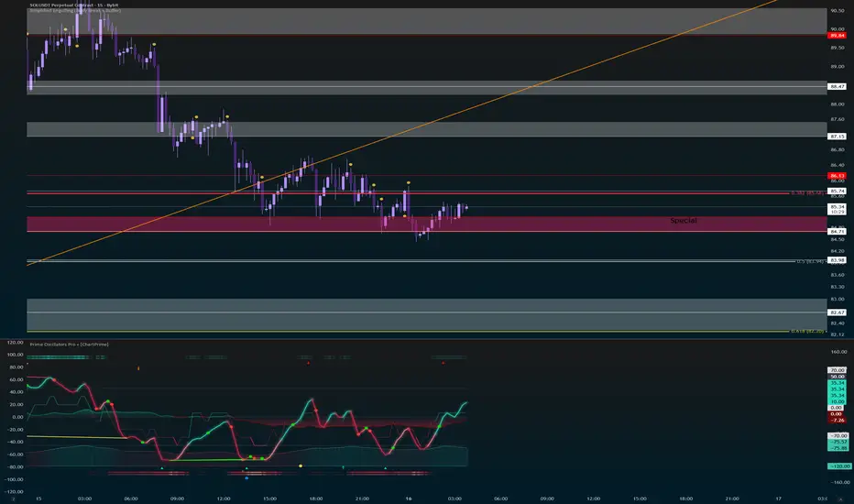854x504 pixels.
Task: Click the 90.50 tick on the price axis
Action: (838, 10)
